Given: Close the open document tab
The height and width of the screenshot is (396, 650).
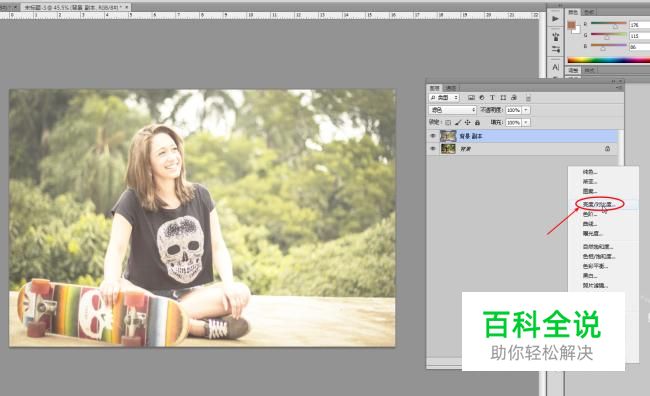Looking at the screenshot, I should point(127,7).
